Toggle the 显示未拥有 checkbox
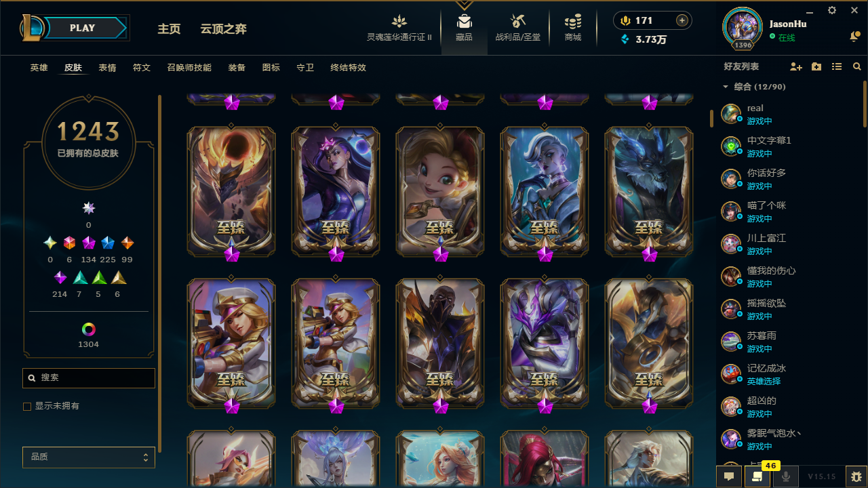Screen dimensions: 868x488 click(x=27, y=406)
